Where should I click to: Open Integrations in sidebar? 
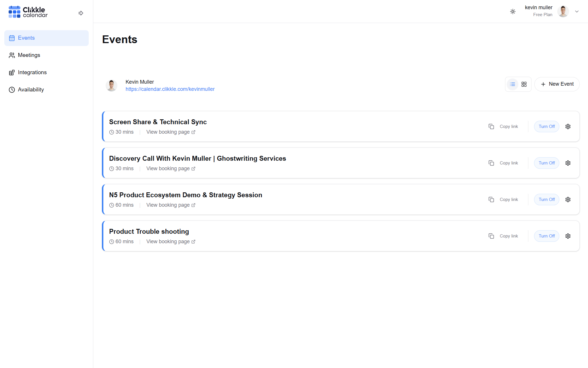pyautogui.click(x=32, y=72)
